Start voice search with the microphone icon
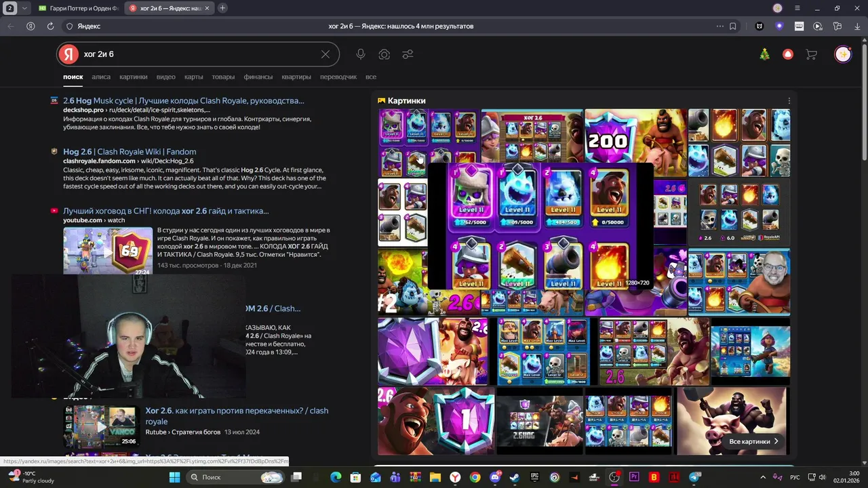Viewport: 868px width, 488px height. tap(361, 54)
